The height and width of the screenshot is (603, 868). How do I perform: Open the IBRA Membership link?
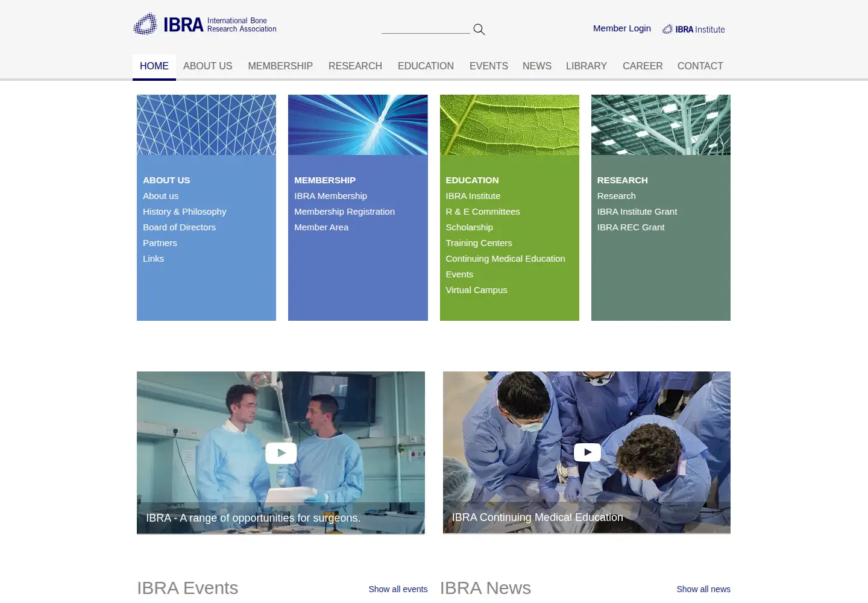(330, 196)
